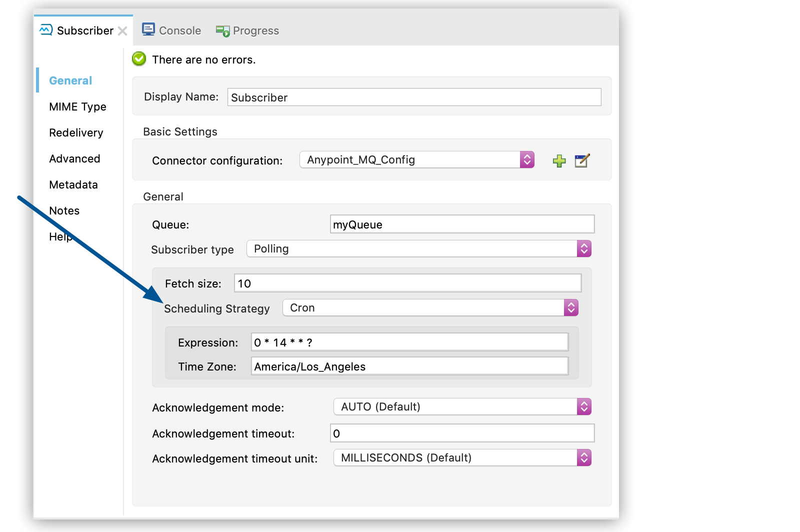Open the Help section in the sidebar

60,236
